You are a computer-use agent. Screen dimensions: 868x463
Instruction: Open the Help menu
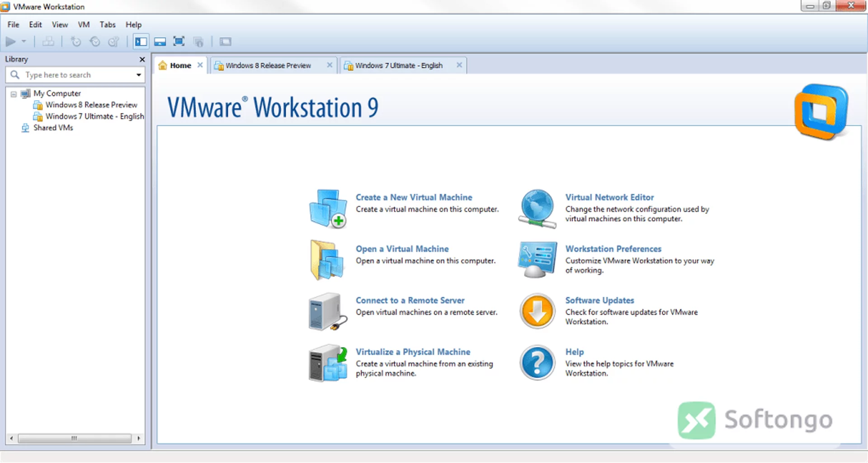(x=133, y=24)
